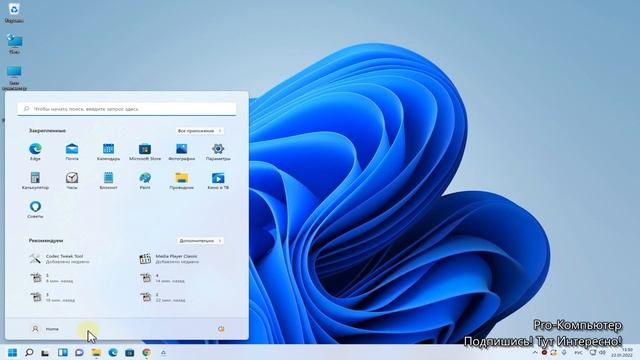Screen dimensions: 640x360
Task: Open taskbar Search magnifier icon
Action: 29,353
